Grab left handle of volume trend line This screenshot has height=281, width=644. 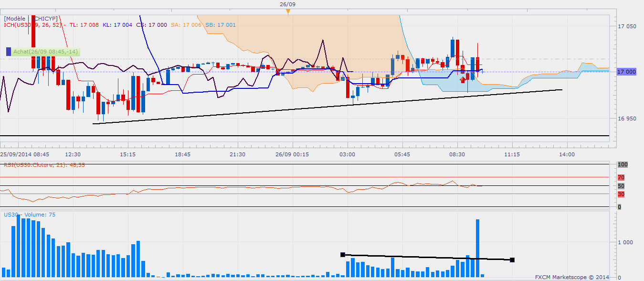point(342,255)
